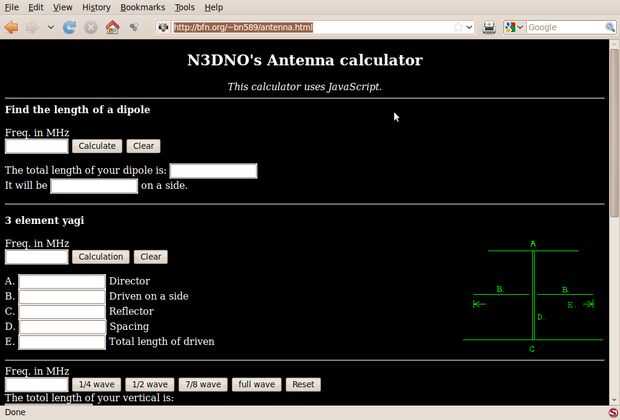Click the browser Back arrow

click(x=11, y=27)
